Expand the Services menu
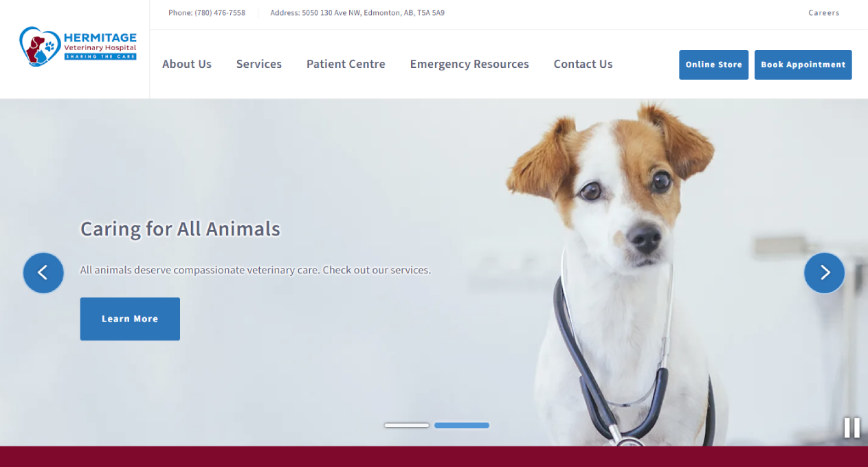Image resolution: width=868 pixels, height=467 pixels. coord(259,64)
